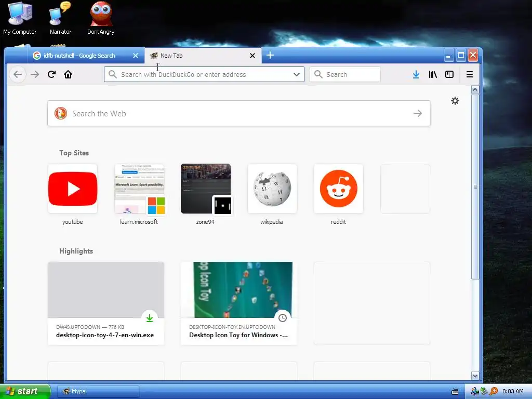Open a new tab with plus
The width and height of the screenshot is (532, 399).
click(270, 55)
